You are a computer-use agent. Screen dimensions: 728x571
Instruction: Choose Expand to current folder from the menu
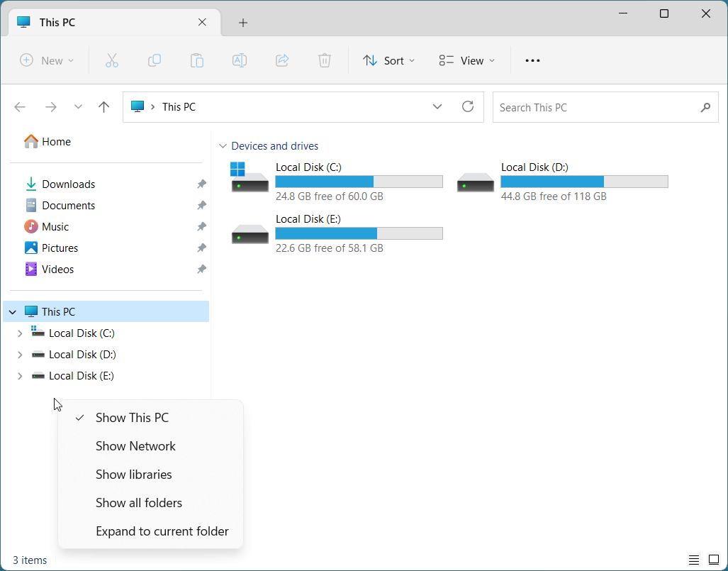point(162,531)
